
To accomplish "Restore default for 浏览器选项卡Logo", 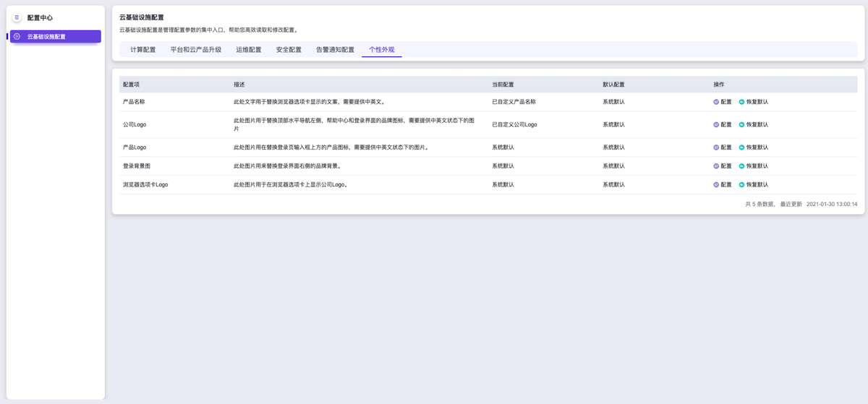I will (x=757, y=185).
